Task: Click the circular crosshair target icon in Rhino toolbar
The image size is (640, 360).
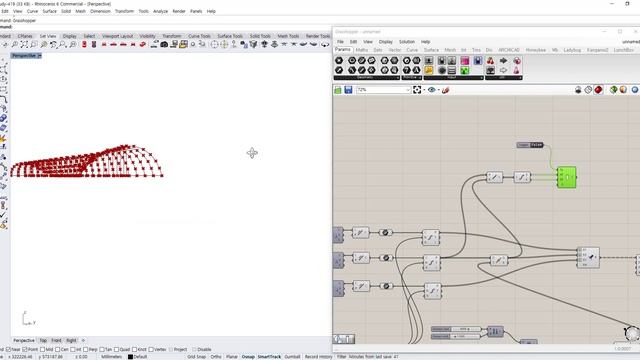Action: click(214, 44)
